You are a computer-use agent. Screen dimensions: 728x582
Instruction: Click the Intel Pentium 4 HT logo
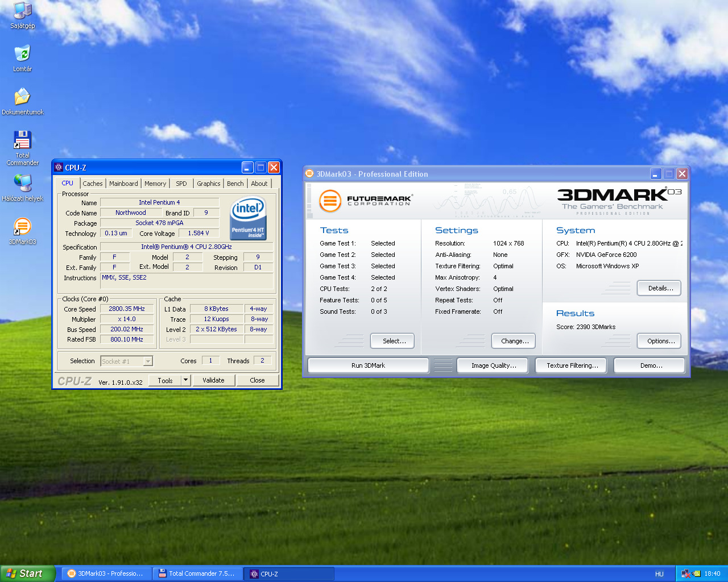pos(249,218)
